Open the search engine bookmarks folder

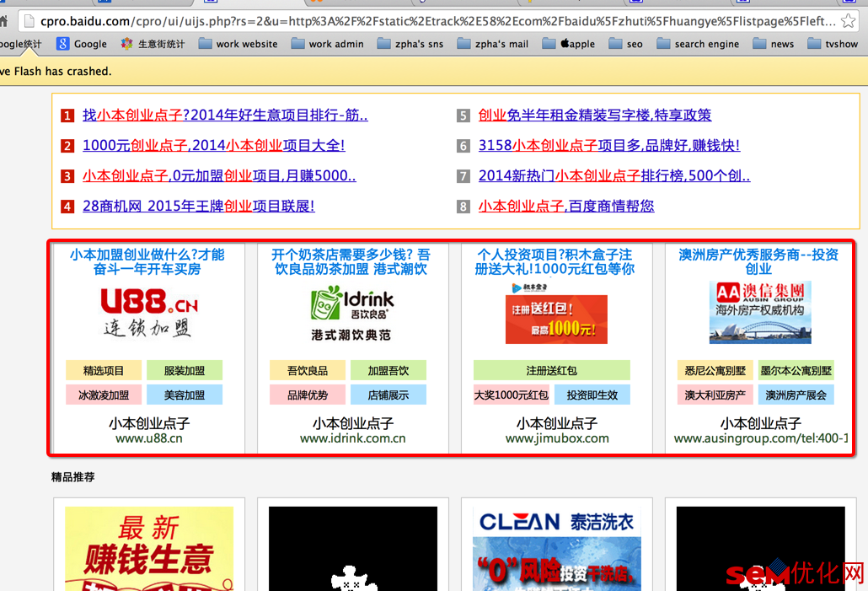click(x=698, y=44)
